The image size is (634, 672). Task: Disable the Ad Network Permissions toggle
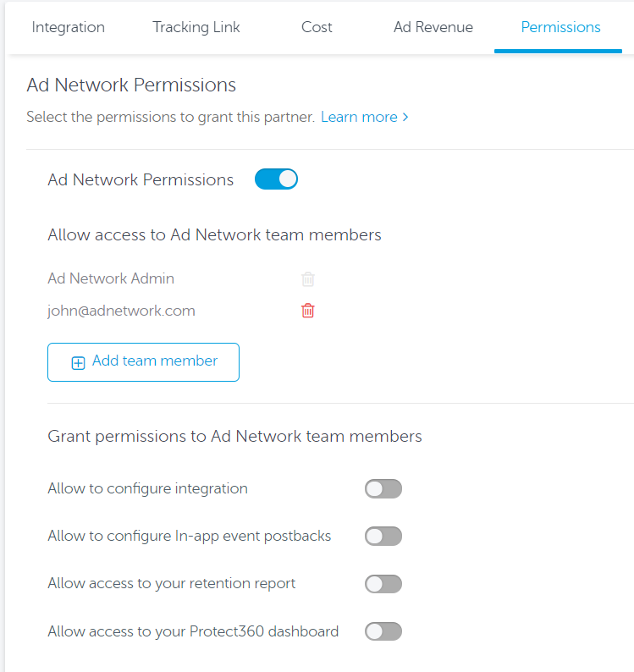click(276, 179)
